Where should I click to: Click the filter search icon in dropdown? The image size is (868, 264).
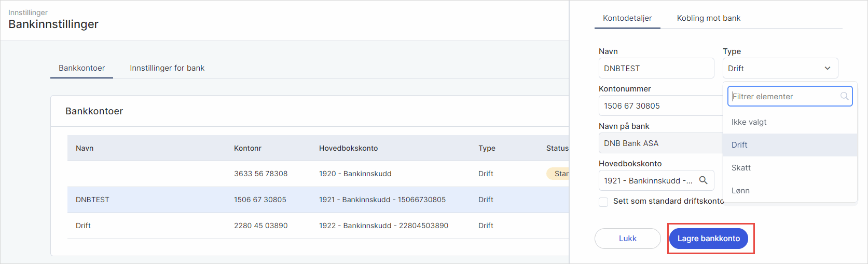coord(844,96)
